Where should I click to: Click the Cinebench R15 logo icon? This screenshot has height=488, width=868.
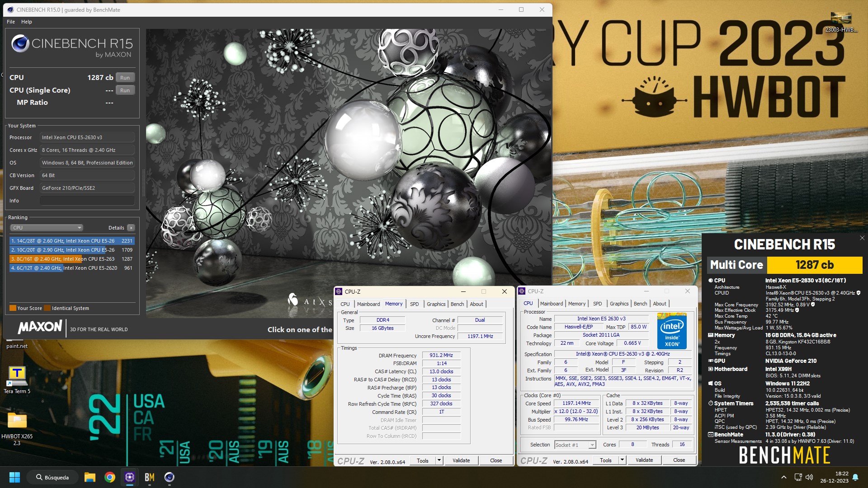20,44
